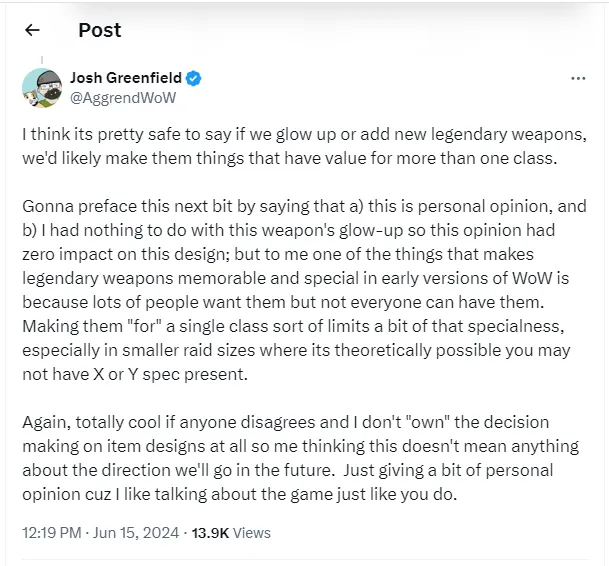Click the blue verified badge
This screenshot has height=566, width=609.
click(x=196, y=78)
